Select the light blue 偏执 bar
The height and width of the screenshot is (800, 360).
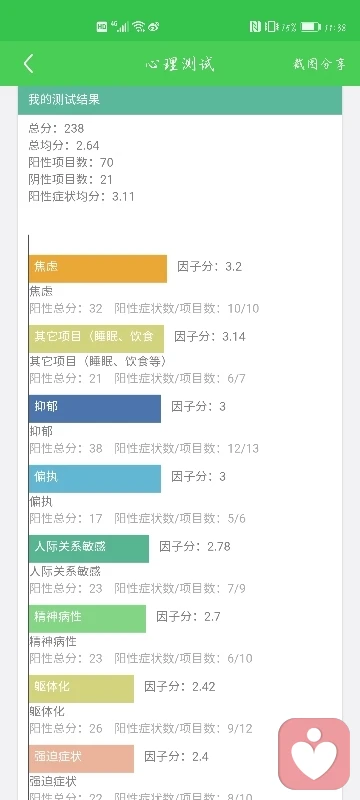[x=95, y=479]
